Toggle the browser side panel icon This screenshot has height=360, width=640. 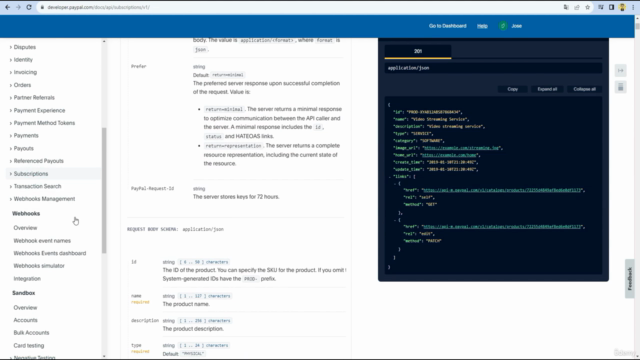coord(611,7)
